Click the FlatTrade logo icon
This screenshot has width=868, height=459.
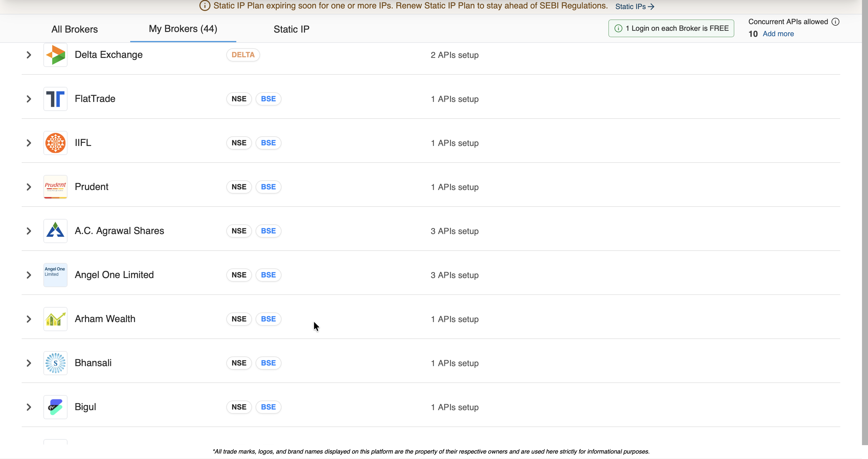(x=55, y=99)
